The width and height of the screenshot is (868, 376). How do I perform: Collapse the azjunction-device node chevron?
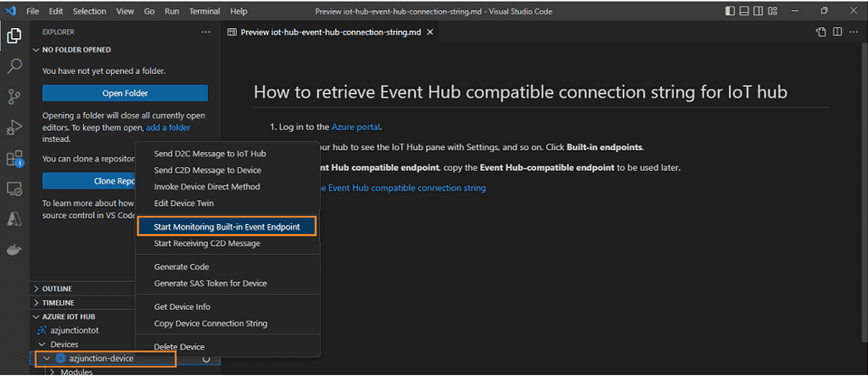tap(47, 358)
